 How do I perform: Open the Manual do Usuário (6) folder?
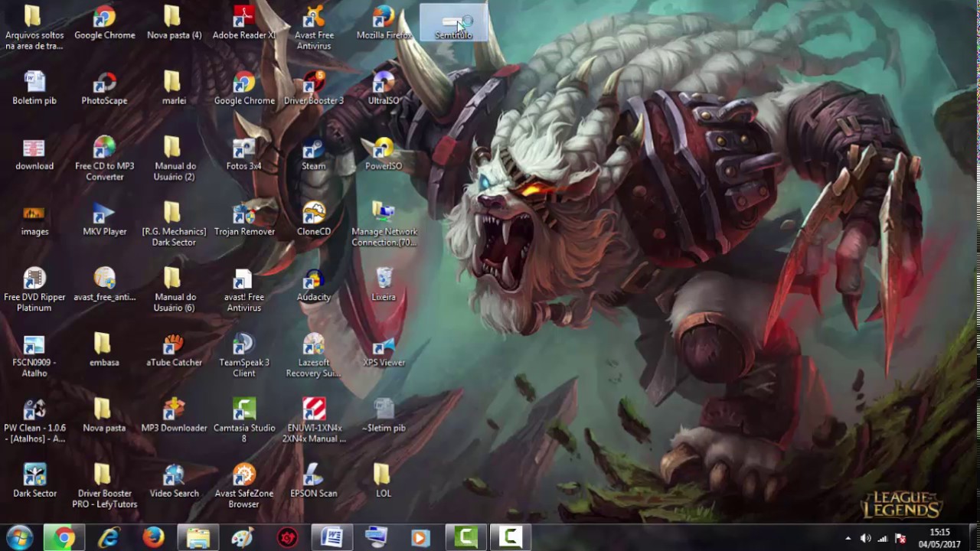174,289
